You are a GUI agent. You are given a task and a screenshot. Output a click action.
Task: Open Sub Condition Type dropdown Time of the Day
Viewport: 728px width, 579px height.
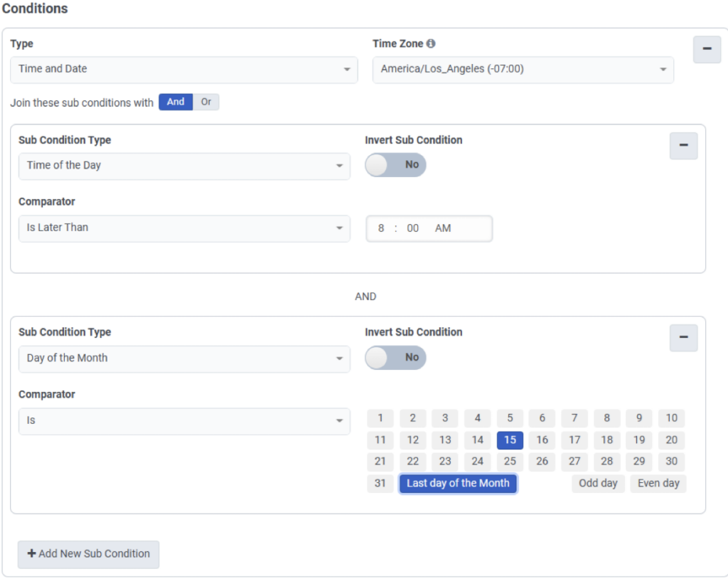coord(184,166)
